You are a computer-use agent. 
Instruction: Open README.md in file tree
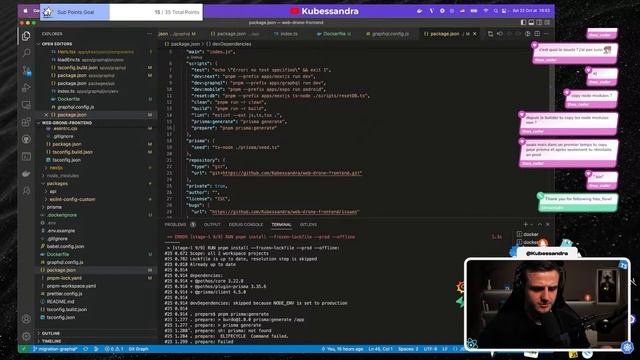click(60, 302)
